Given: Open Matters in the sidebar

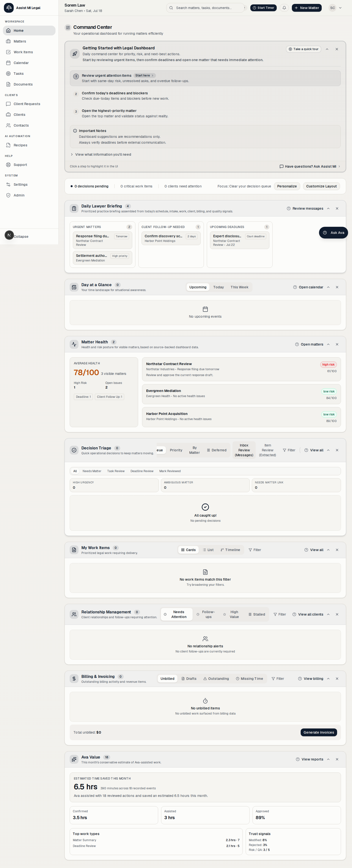Looking at the screenshot, I should coord(29,42).
